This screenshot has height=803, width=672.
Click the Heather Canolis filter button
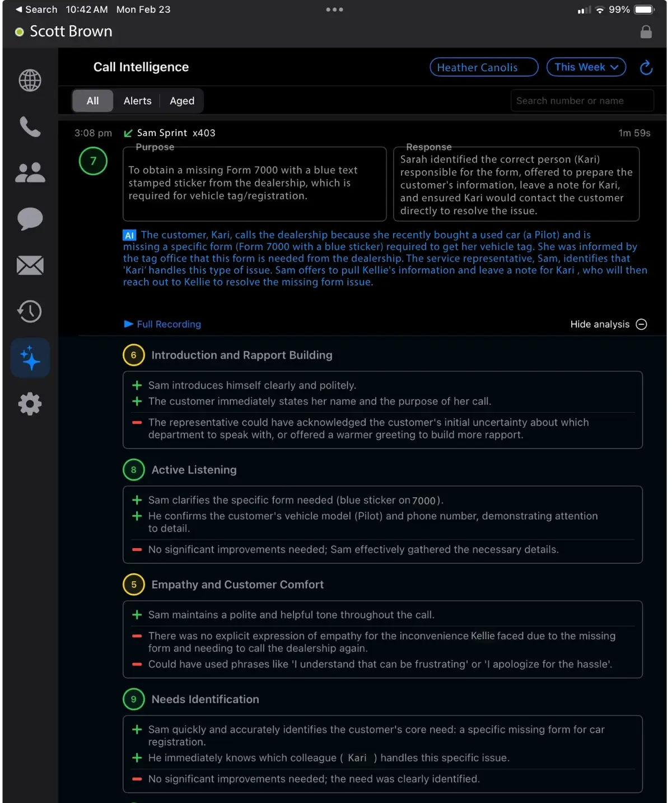[484, 67]
